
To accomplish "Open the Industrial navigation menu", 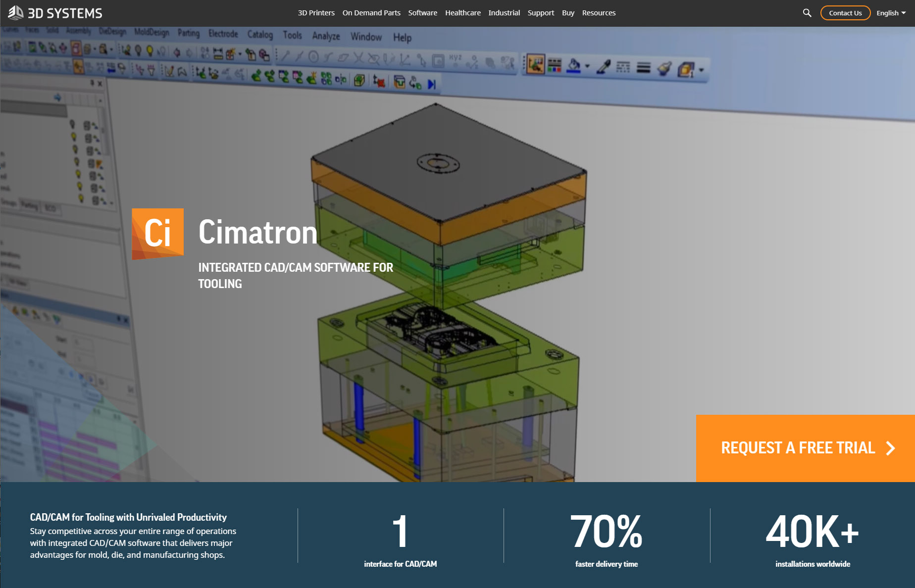I will (504, 13).
